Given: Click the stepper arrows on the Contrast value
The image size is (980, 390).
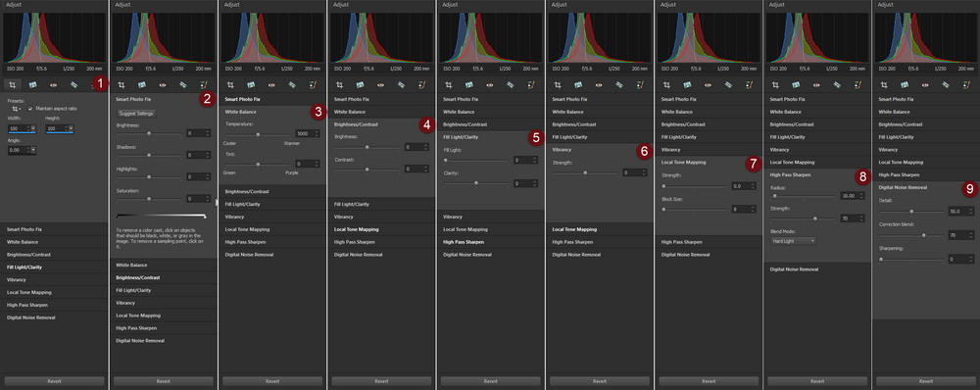Looking at the screenshot, I should (425, 169).
